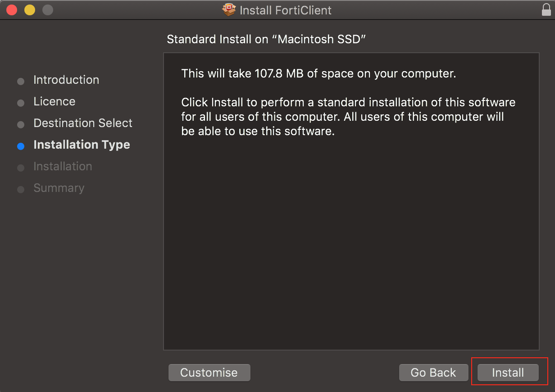This screenshot has height=392, width=555.
Task: Open the Customise installation options
Action: [209, 373]
